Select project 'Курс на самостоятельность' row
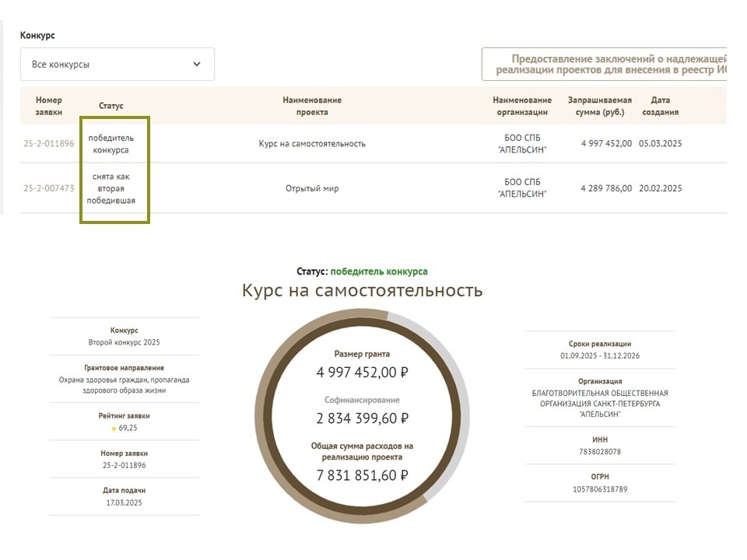This screenshot has height=560, width=747. tap(312, 144)
